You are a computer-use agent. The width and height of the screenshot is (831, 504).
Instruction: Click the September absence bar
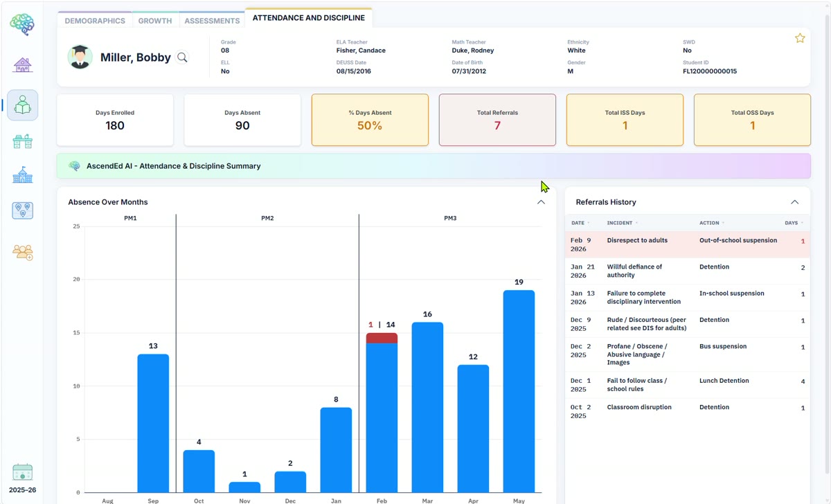coord(153,423)
